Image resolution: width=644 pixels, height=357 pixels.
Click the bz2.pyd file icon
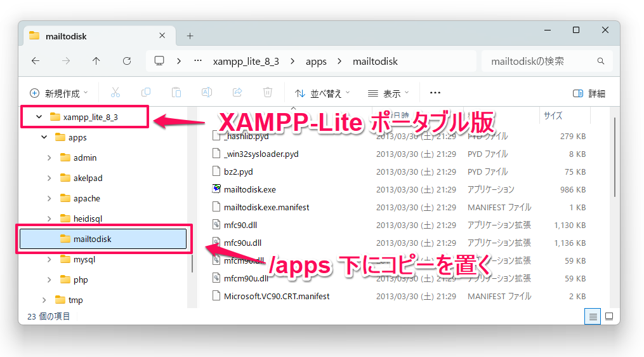pos(216,171)
